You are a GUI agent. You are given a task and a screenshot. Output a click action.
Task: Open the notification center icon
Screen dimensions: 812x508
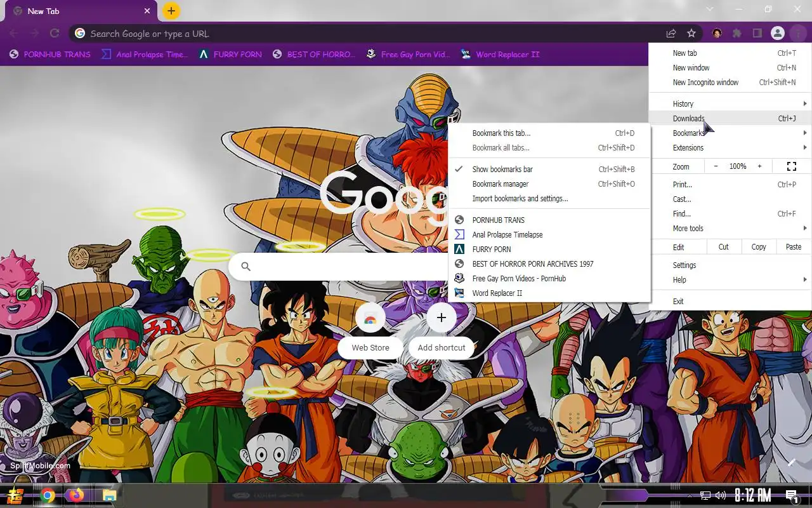(x=791, y=495)
